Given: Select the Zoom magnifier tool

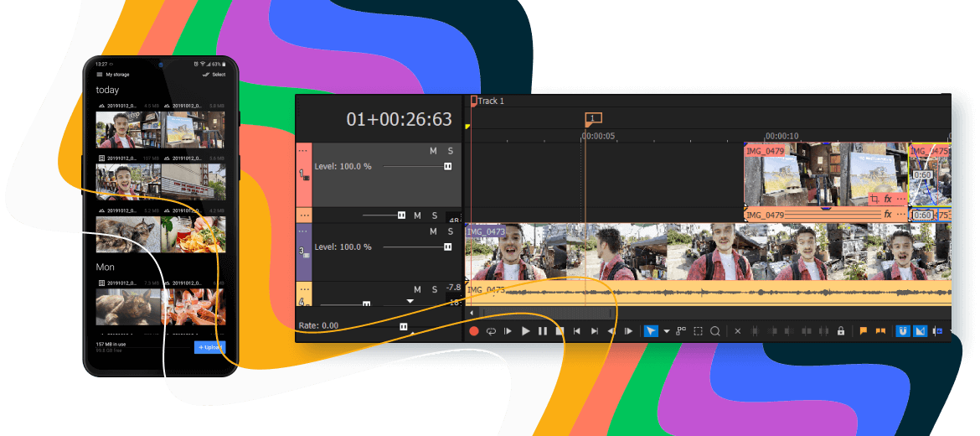Looking at the screenshot, I should pyautogui.click(x=715, y=331).
